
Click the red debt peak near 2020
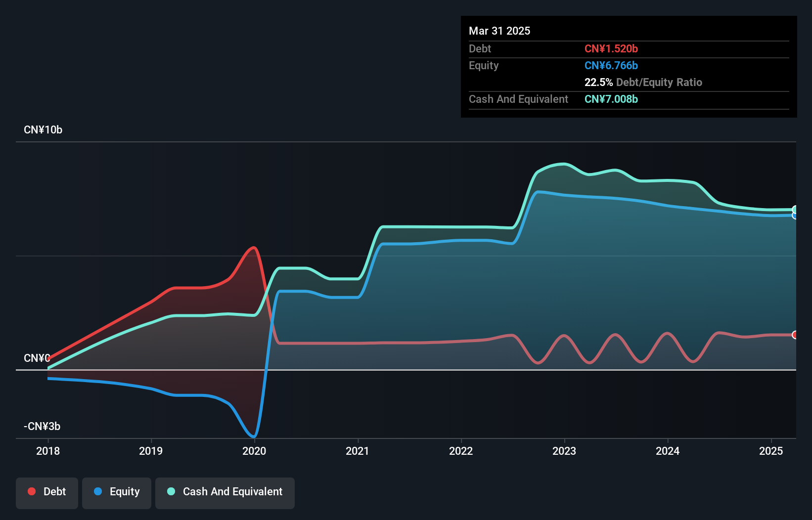(254, 248)
